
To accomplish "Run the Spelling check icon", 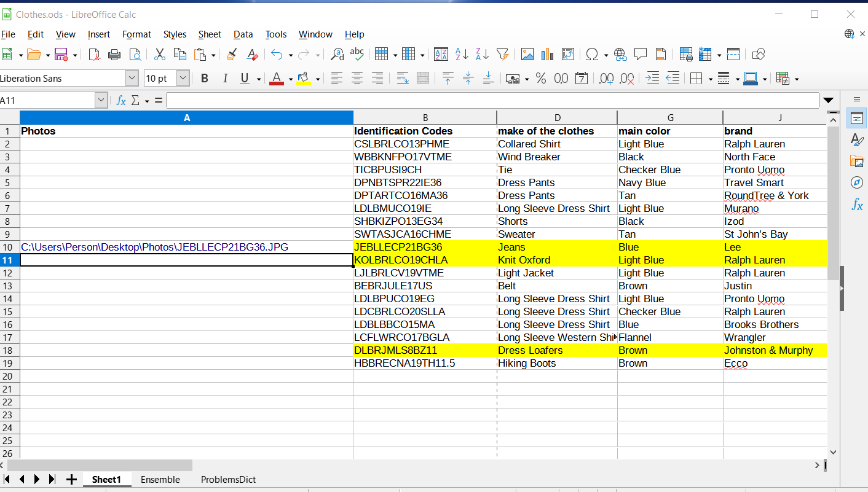I will coord(357,54).
